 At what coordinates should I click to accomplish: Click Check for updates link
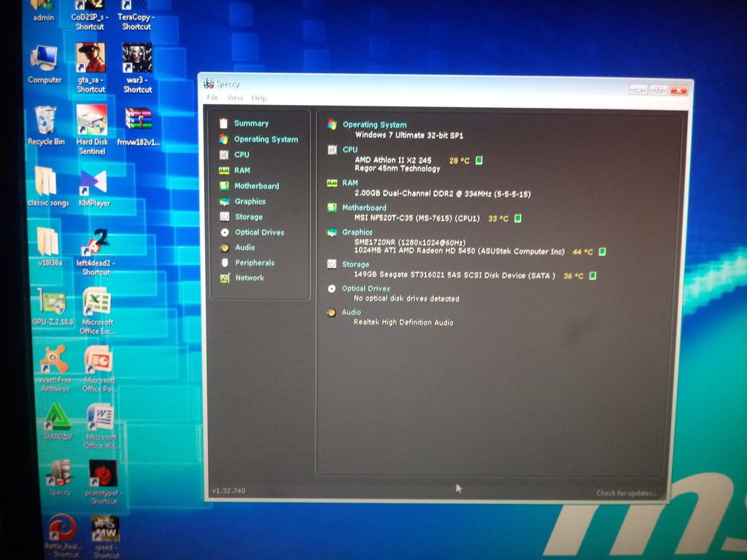(x=626, y=494)
